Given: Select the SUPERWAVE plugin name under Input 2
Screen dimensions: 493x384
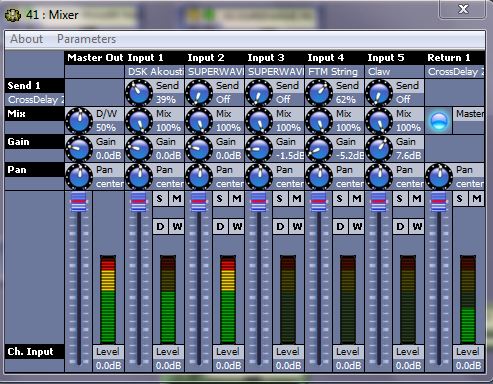Looking at the screenshot, I should [215, 72].
